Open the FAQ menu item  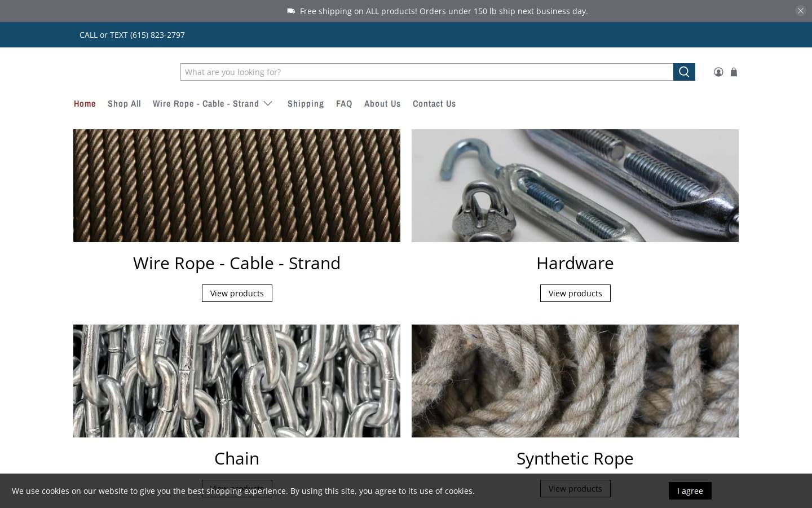(344, 103)
